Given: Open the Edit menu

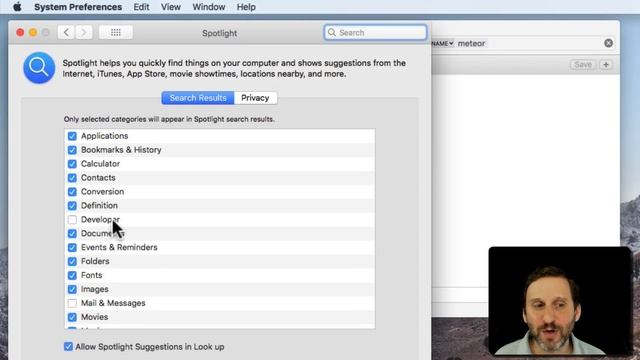Looking at the screenshot, I should coord(141,7).
